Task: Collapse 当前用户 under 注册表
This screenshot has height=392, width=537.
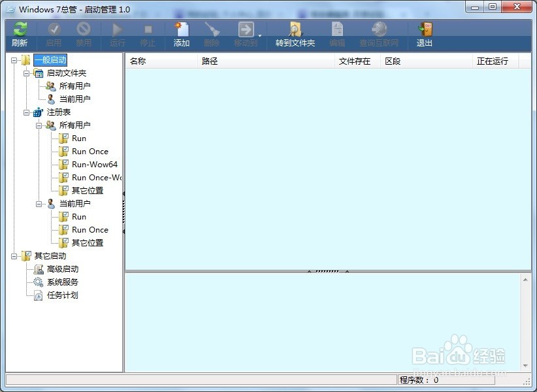Action: (x=39, y=204)
